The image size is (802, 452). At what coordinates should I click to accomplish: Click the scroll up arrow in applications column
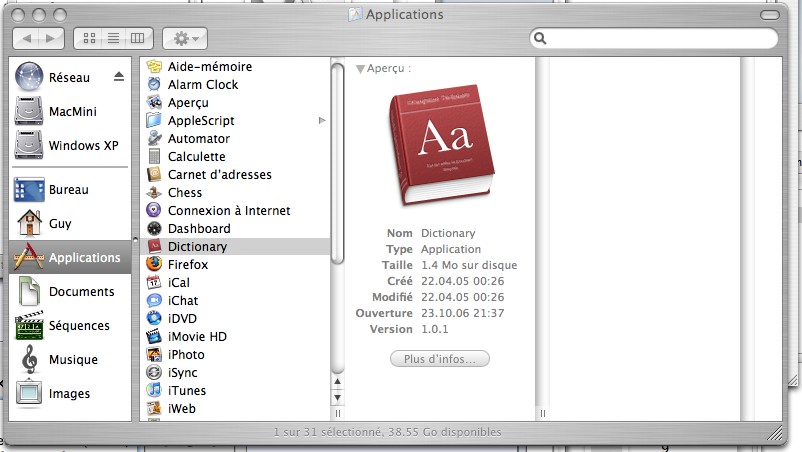[x=338, y=382]
